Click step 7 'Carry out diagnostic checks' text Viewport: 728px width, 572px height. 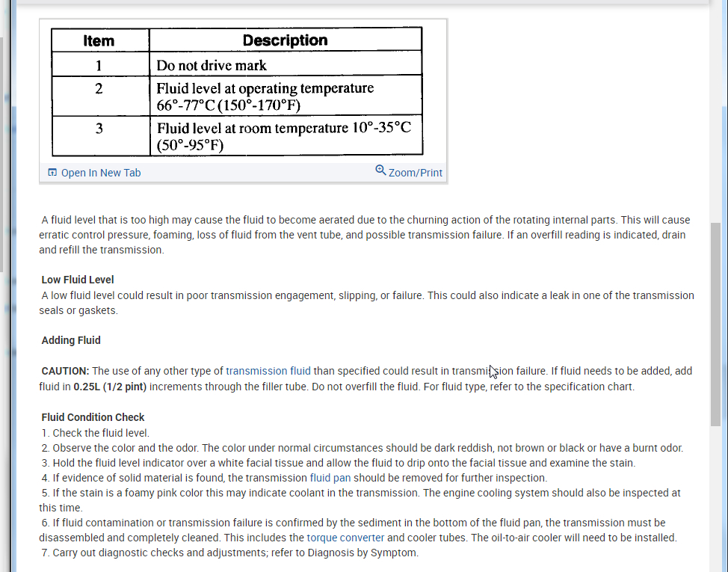(x=229, y=553)
